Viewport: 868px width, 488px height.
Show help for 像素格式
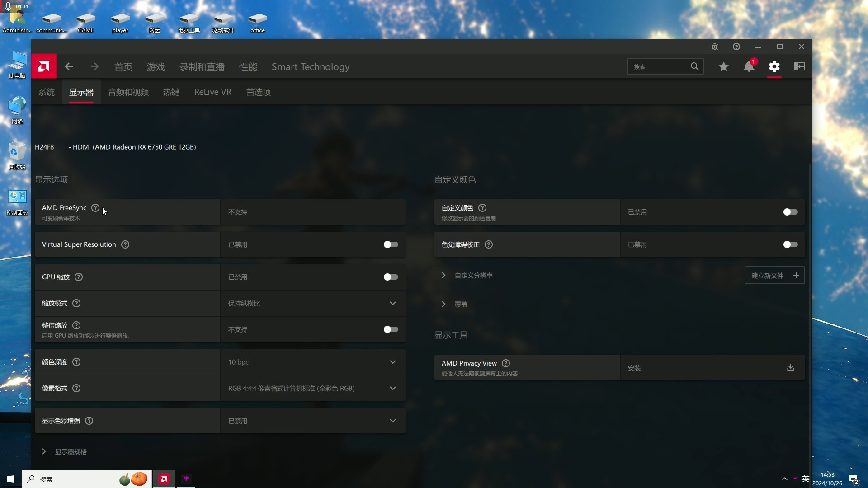click(x=76, y=388)
